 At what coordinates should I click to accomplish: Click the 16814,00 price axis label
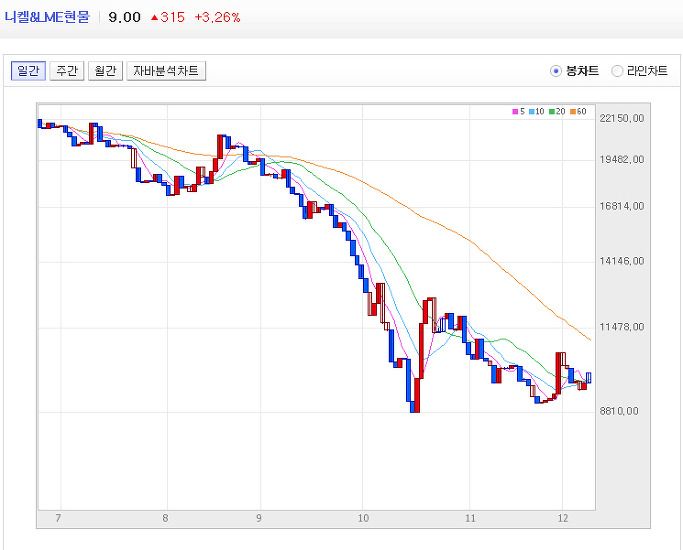click(622, 206)
